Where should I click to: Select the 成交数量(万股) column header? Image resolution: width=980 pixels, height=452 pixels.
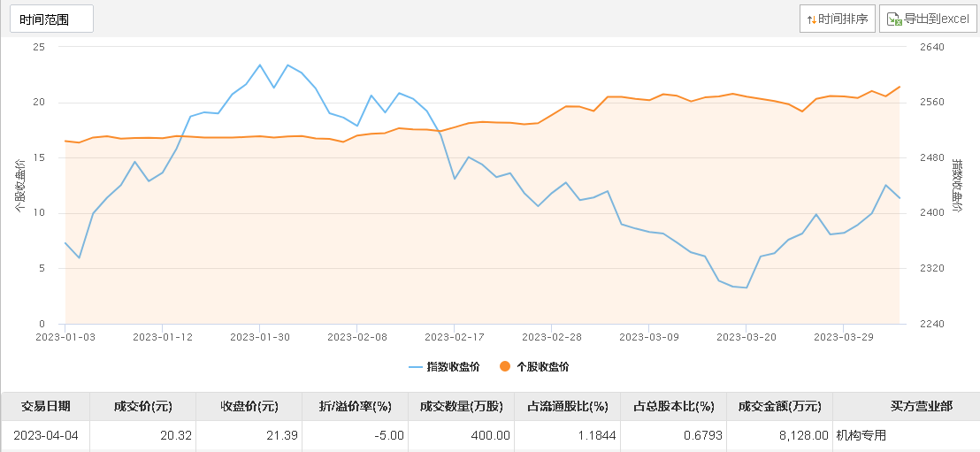pos(461,406)
